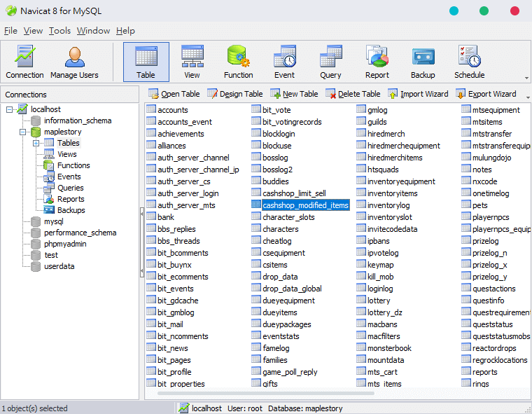Select maplestory database in tree
532x414 pixels.
tap(63, 132)
